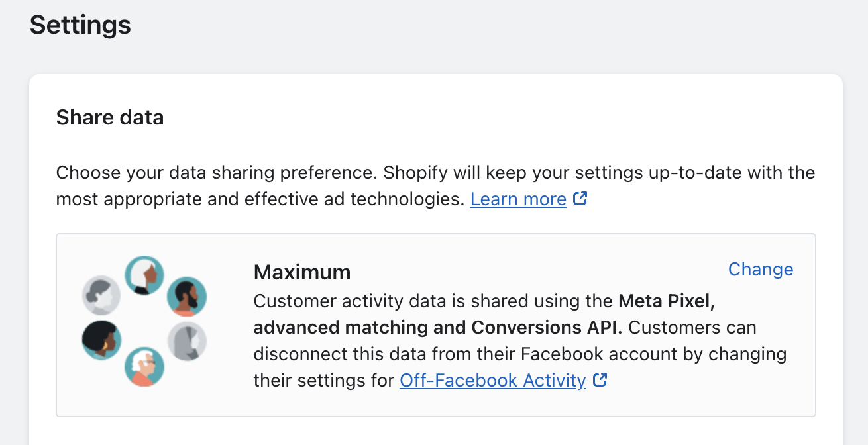Image resolution: width=868 pixels, height=445 pixels.
Task: Open the Learn more link
Action: [518, 199]
